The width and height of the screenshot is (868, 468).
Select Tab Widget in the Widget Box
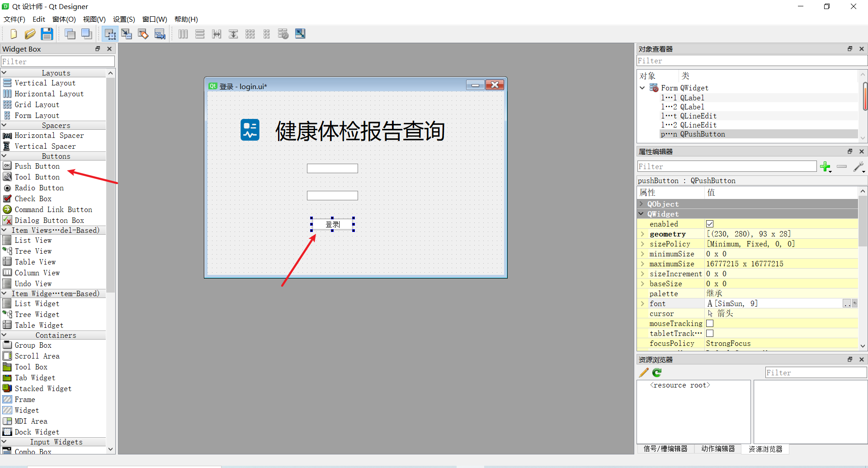[x=35, y=378]
